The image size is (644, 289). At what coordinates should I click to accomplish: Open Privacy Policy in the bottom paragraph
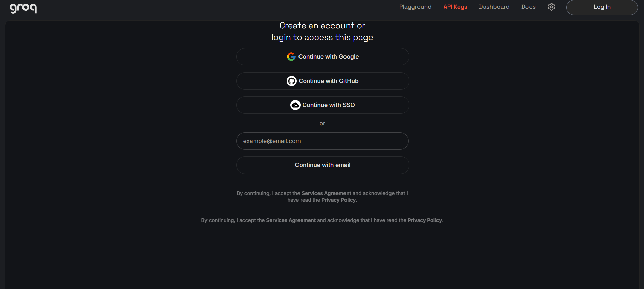[424, 220]
